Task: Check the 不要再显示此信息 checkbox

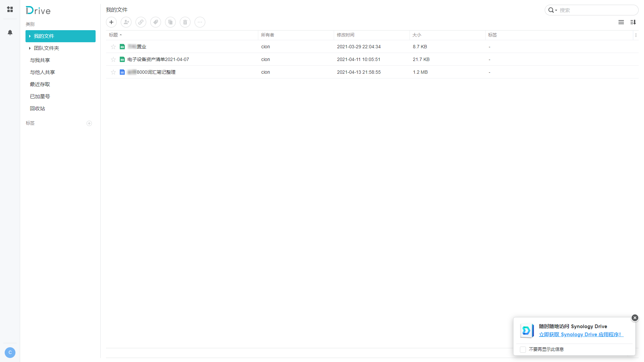Action: point(523,350)
